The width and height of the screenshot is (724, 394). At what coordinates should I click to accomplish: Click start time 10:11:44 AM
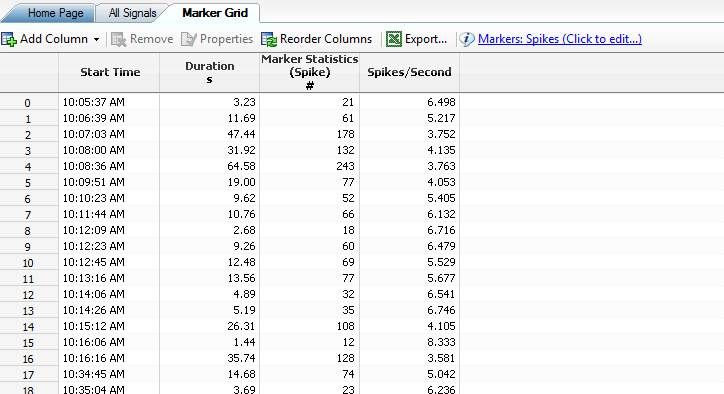pyautogui.click(x=94, y=214)
